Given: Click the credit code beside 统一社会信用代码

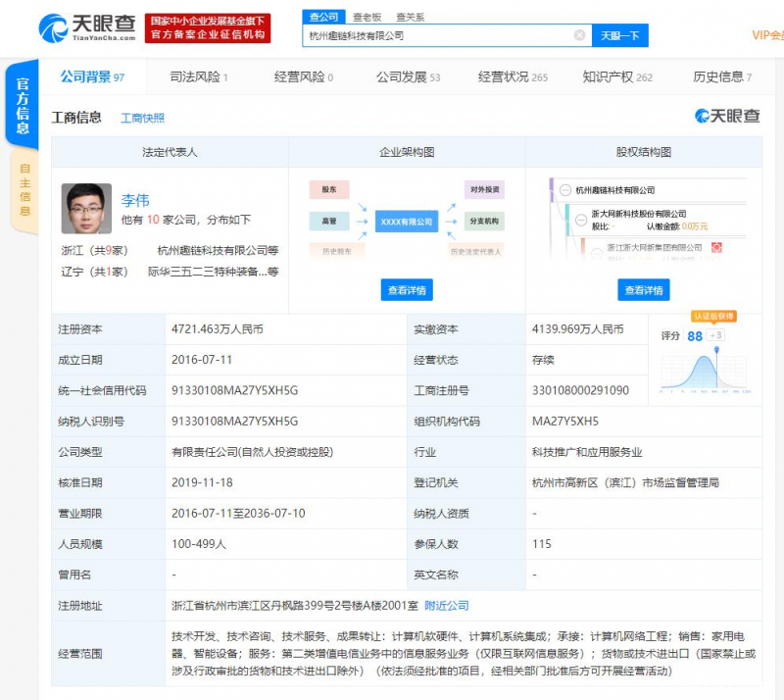Looking at the screenshot, I should point(234,390).
